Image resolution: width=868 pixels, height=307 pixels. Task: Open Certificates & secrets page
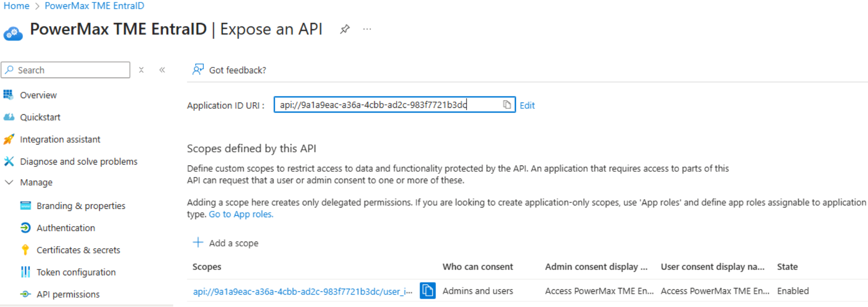(78, 250)
